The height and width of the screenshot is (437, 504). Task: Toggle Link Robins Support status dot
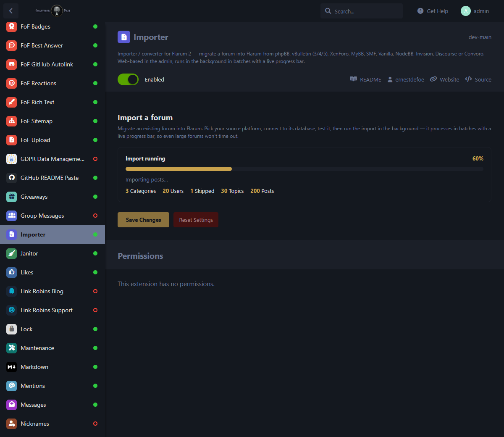coord(95,310)
